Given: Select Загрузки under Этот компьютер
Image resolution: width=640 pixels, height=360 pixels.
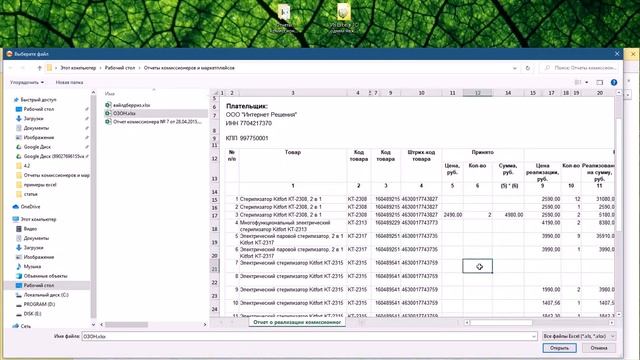Looking at the screenshot, I should tap(33, 248).
